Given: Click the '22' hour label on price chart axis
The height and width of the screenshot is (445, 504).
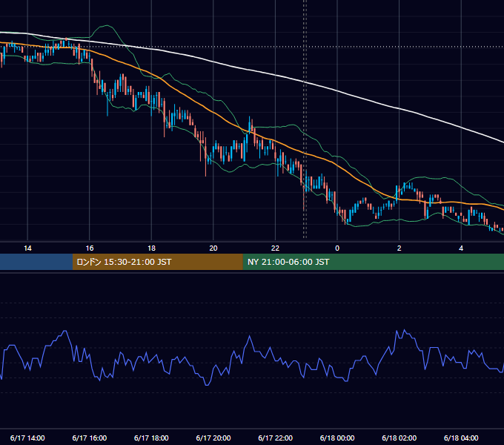Looking at the screenshot, I should (x=275, y=248).
